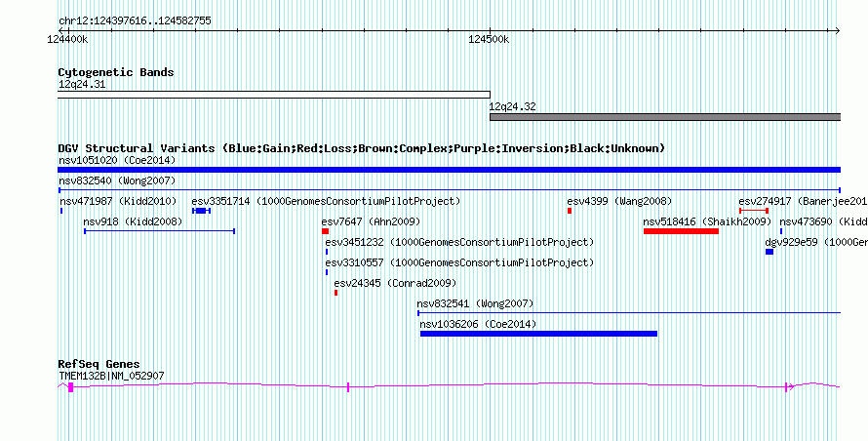Image resolution: width=868 pixels, height=441 pixels.
Task: Click the esv3451232 variant label
Action: [x=459, y=242]
